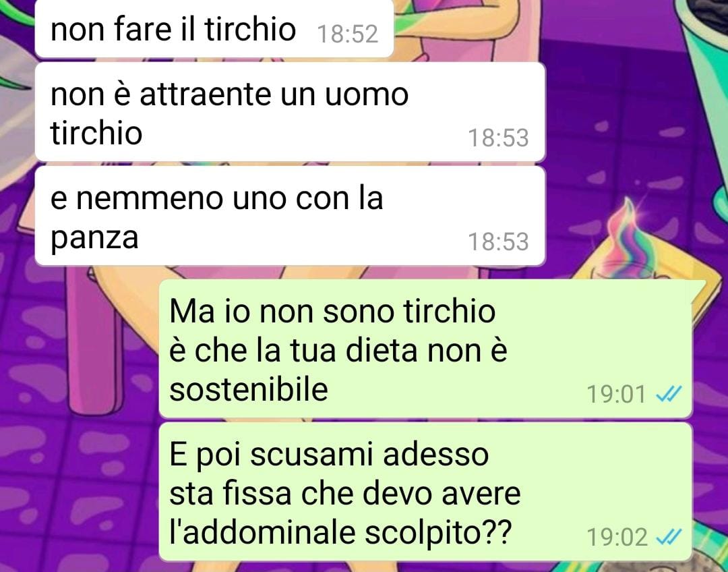Screen dimensions: 728x572
Task: Tap the blue double-check beside 19:01
Action: point(669,394)
